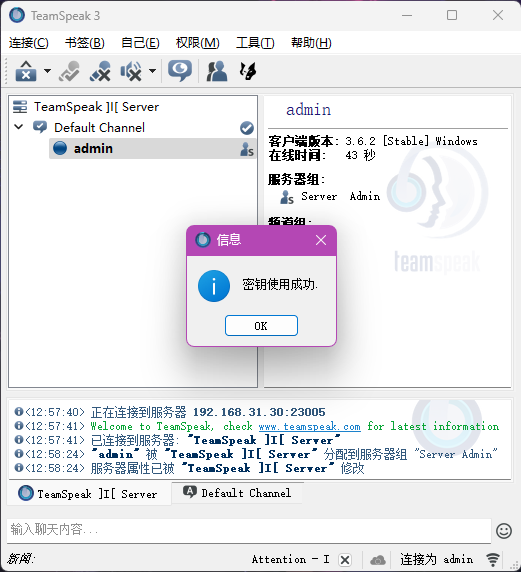Click the identities toolbar icon

(248, 71)
